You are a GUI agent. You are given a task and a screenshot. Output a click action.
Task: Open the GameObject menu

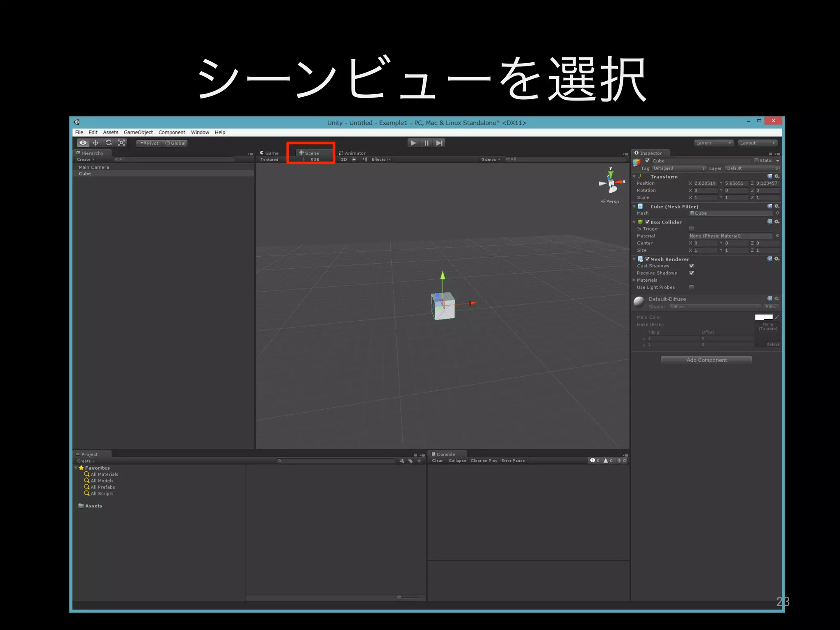(x=138, y=132)
